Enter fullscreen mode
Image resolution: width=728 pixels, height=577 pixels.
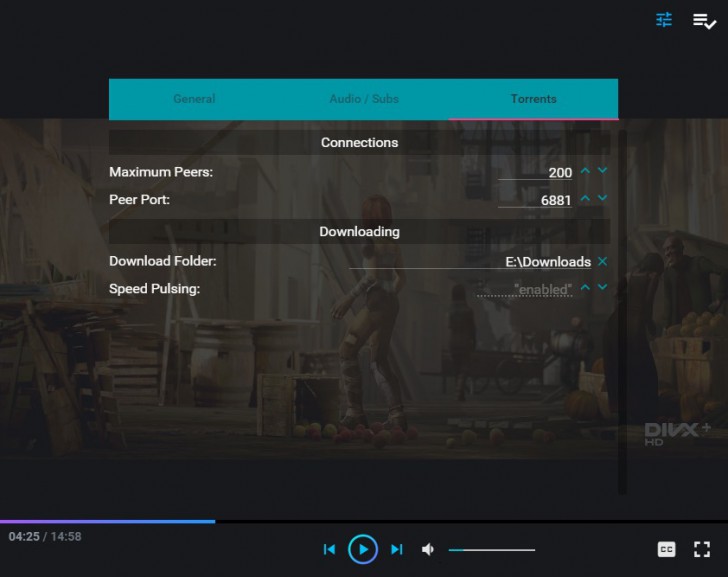pyautogui.click(x=702, y=550)
